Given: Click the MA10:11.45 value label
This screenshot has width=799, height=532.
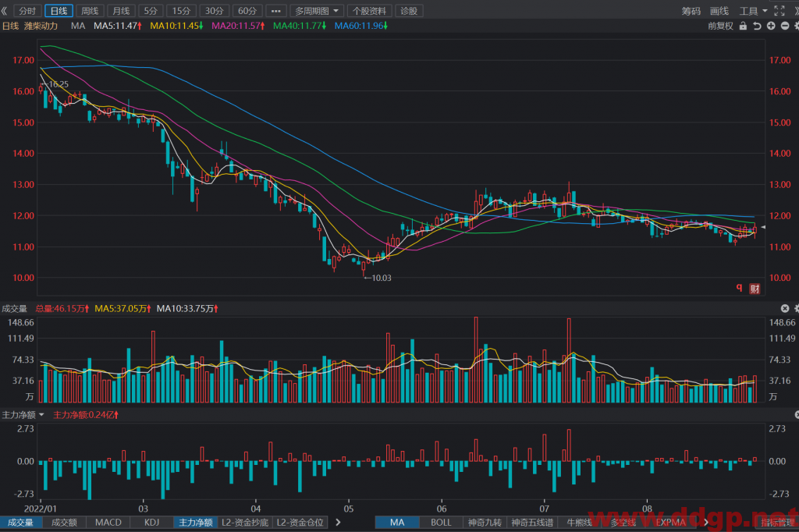Looking at the screenshot, I should (176, 26).
